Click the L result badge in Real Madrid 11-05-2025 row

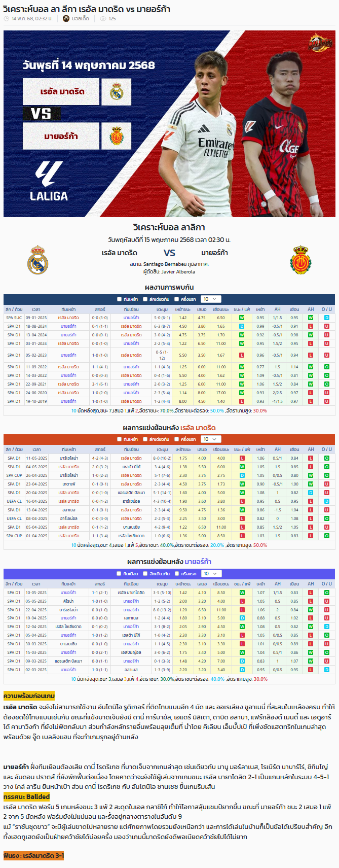point(242,458)
